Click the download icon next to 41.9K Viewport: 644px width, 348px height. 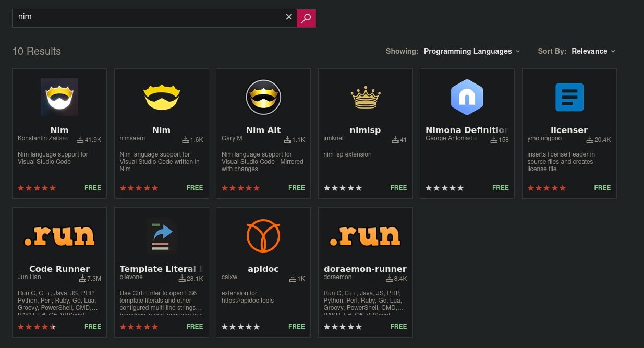click(80, 140)
